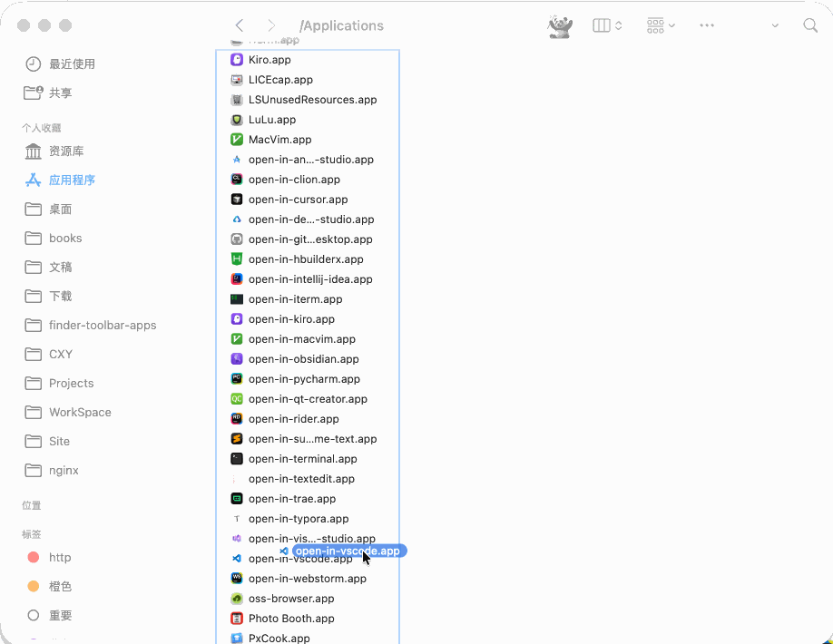833x644 pixels.
Task: Select the open-in-obsidian.app icon
Action: point(237,359)
